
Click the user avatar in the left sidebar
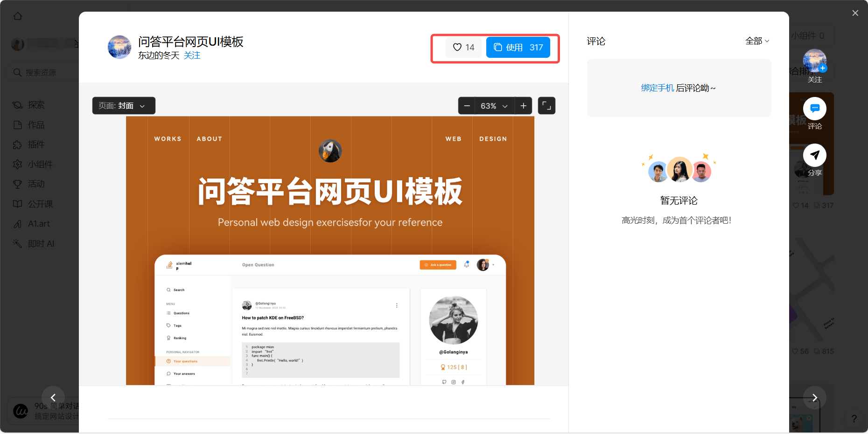(x=18, y=44)
